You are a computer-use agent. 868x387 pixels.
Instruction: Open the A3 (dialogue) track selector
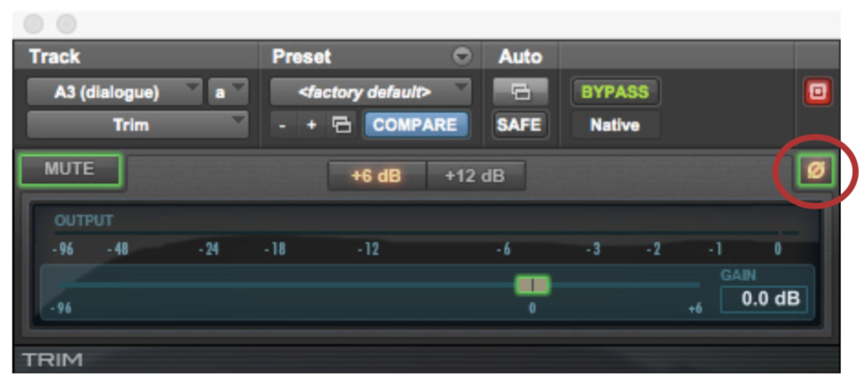(x=114, y=91)
